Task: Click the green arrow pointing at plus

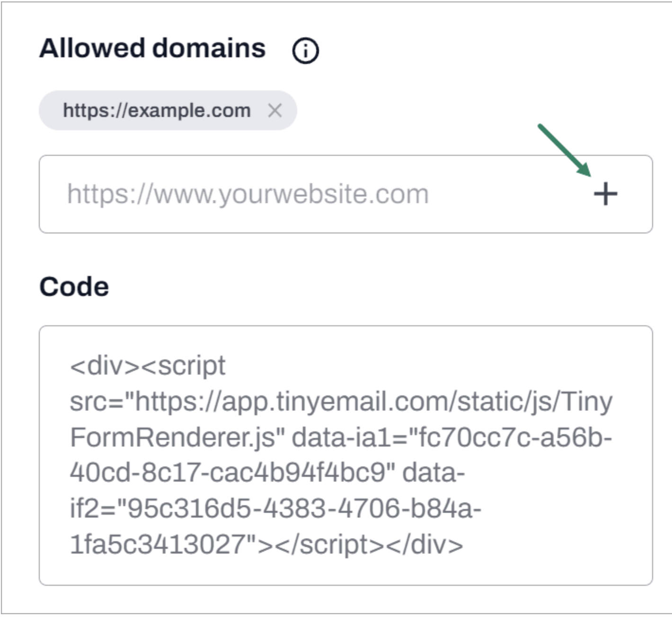Action: [565, 150]
